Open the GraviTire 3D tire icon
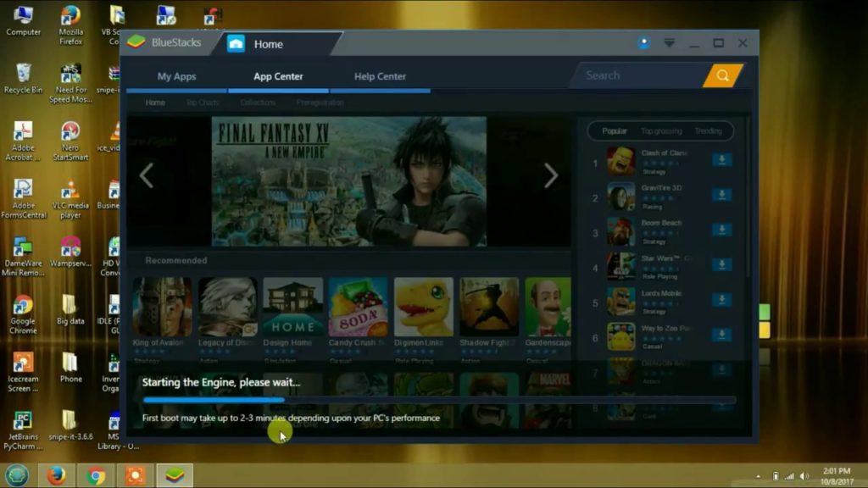Screen dimensions: 868x488 pyautogui.click(x=621, y=197)
